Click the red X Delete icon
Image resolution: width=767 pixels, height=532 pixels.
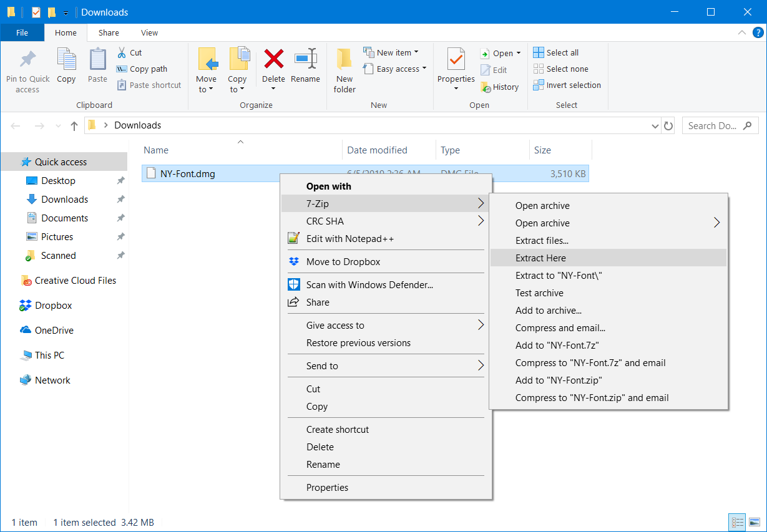tap(273, 60)
